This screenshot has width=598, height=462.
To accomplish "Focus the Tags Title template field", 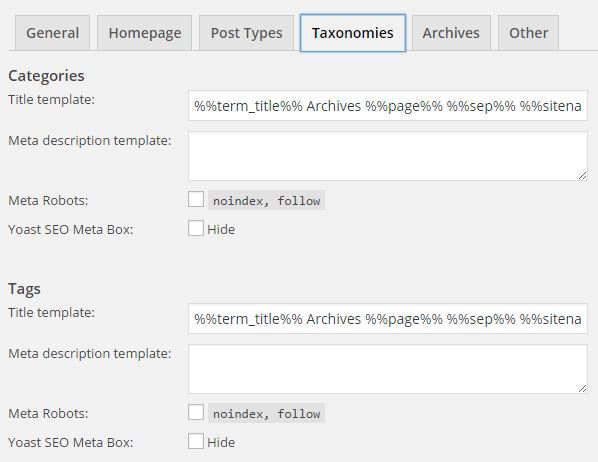I will coord(388,319).
